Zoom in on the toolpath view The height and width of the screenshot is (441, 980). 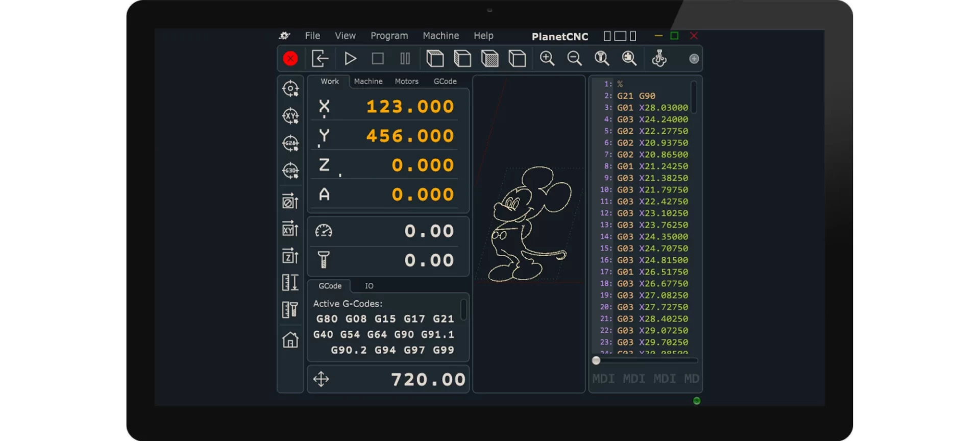click(547, 59)
